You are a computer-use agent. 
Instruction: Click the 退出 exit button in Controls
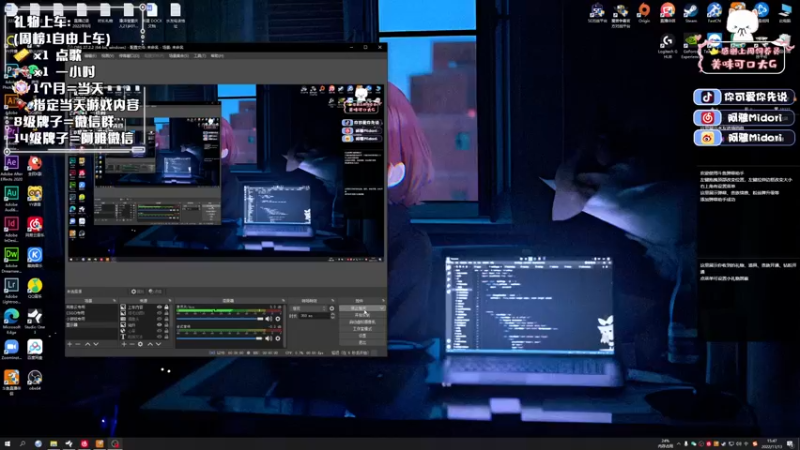tap(362, 343)
